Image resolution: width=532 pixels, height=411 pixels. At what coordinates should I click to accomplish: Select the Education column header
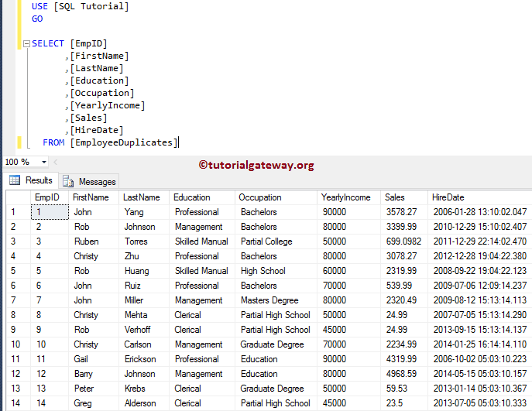pos(202,197)
